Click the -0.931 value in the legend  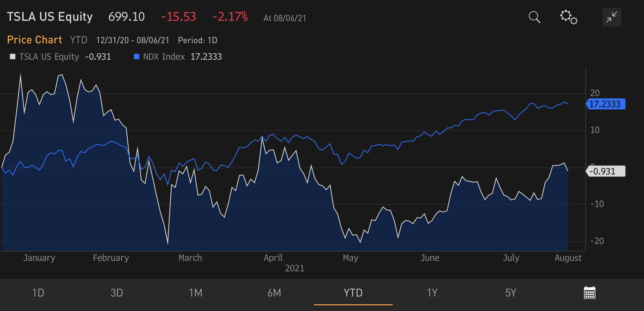98,57
